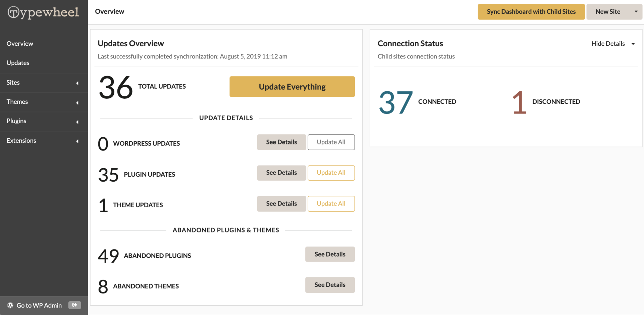Click the Typewheel logo
644x315 pixels.
[x=44, y=13]
